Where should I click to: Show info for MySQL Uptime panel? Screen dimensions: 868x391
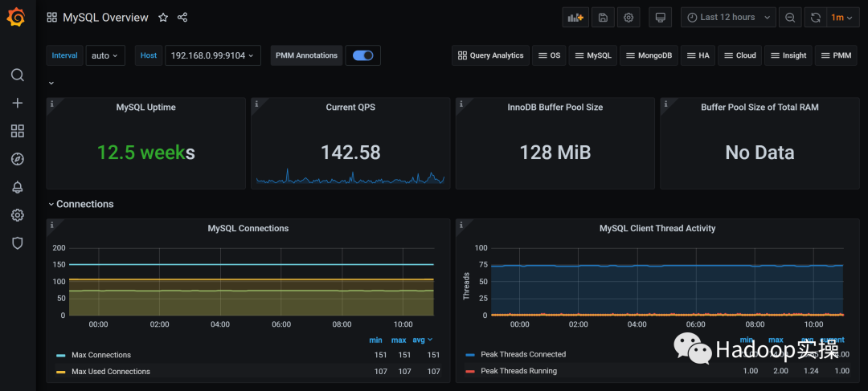(51, 104)
